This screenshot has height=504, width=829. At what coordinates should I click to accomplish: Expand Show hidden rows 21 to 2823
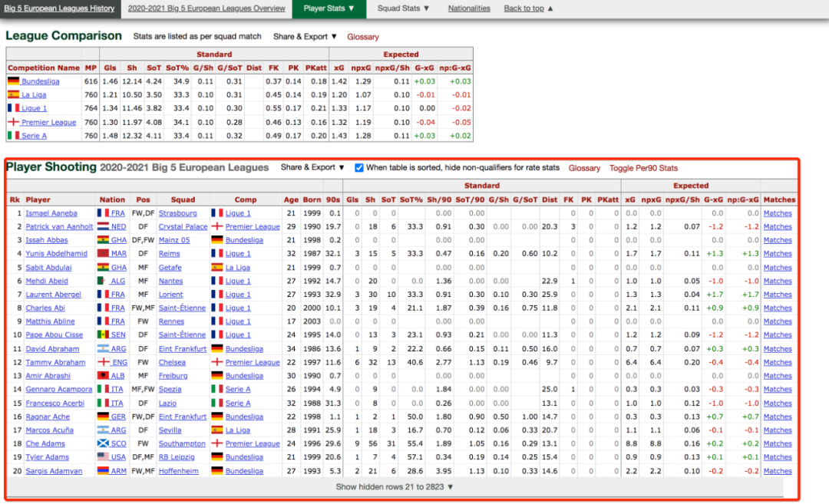pos(395,487)
